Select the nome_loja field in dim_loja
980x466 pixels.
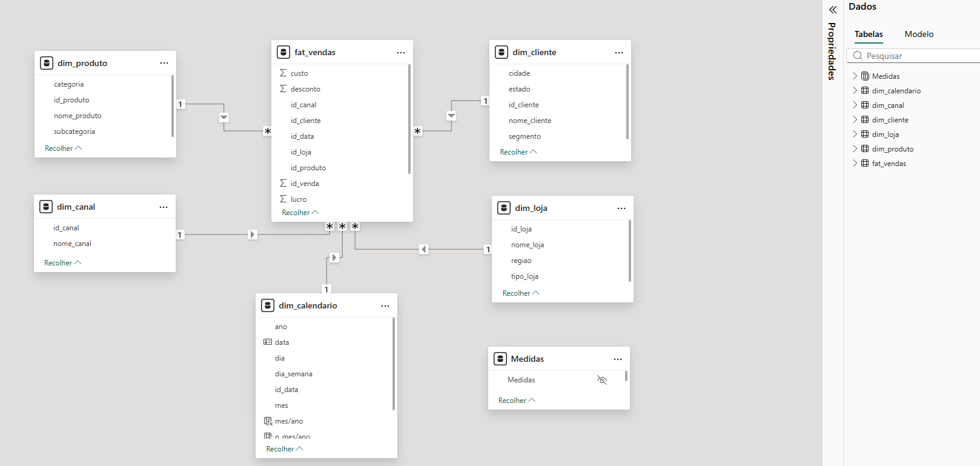[528, 245]
